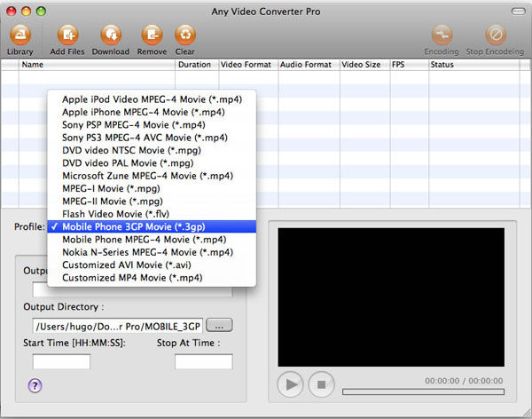Choose Sony PSP MPEG-4 Movie profile
This screenshot has height=419, width=532.
tap(152, 125)
